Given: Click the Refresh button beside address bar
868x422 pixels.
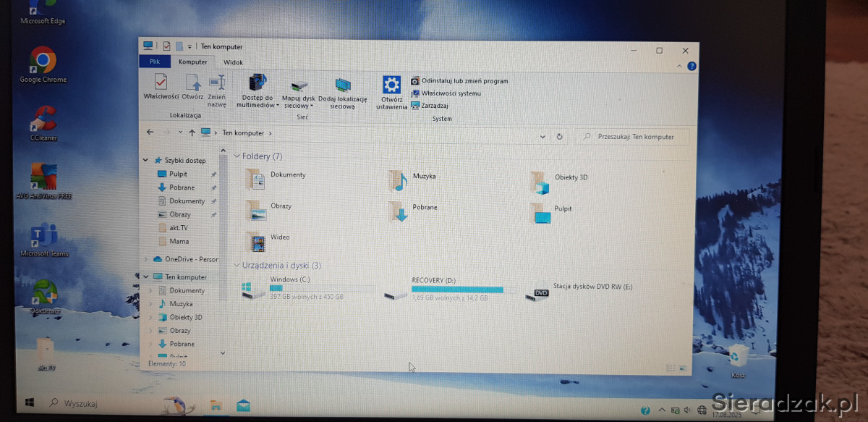Looking at the screenshot, I should (559, 136).
